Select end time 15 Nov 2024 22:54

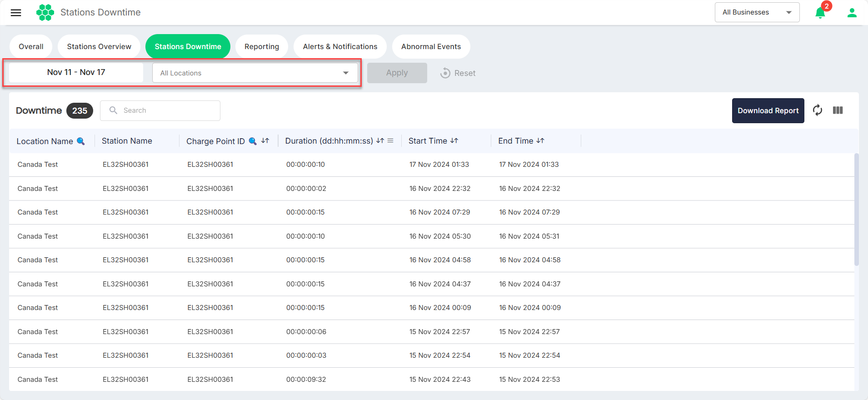tap(529, 355)
